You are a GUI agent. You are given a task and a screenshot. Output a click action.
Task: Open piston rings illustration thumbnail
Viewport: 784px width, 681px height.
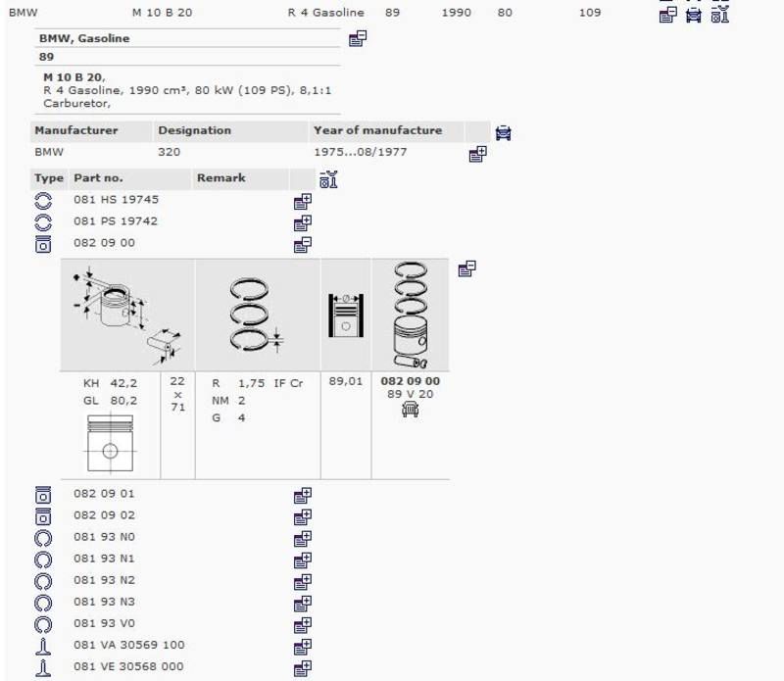[258, 315]
